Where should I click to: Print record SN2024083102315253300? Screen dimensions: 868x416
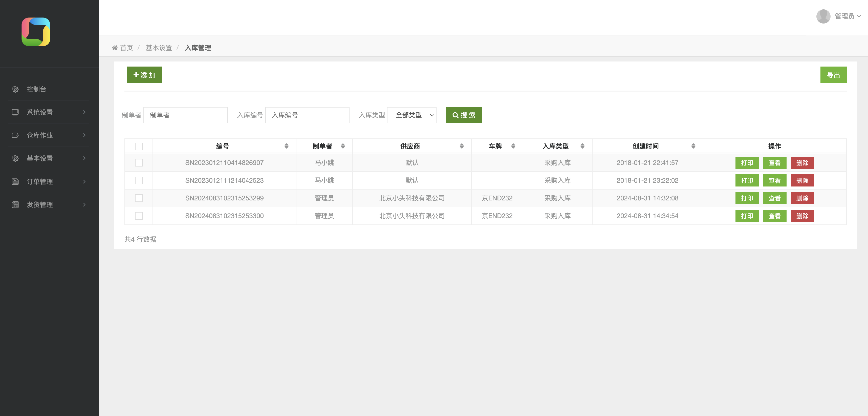click(x=747, y=216)
